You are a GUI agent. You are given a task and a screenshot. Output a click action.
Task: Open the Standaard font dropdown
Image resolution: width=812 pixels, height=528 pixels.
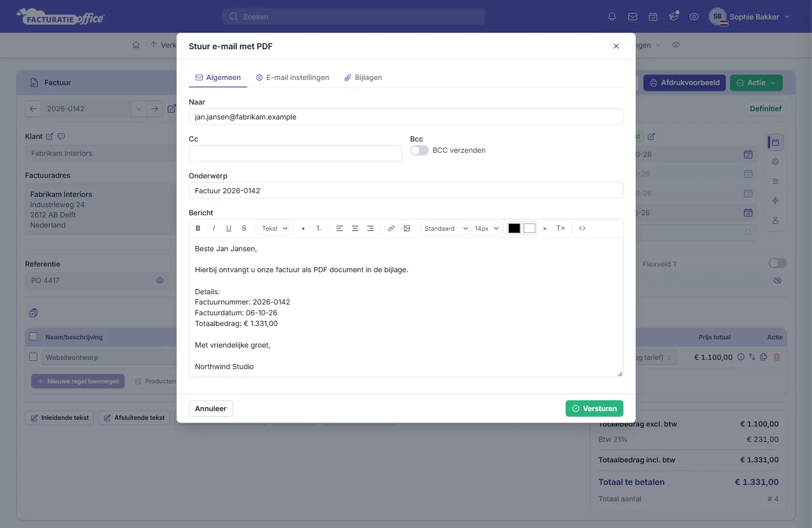(x=445, y=229)
